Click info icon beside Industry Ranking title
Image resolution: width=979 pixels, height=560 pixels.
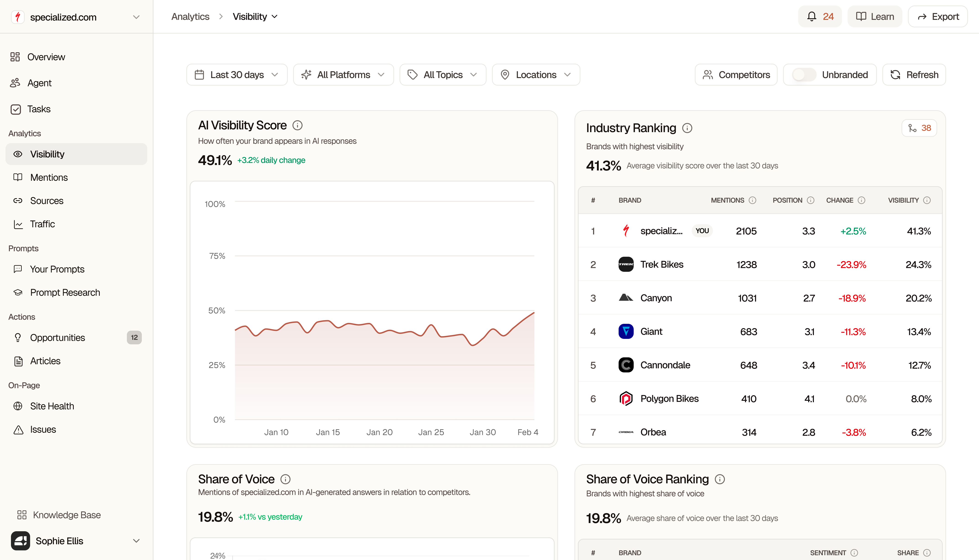(687, 128)
